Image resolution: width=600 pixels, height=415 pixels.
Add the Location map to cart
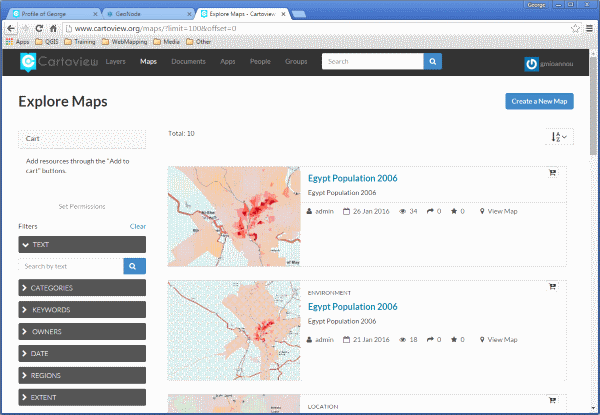[x=553, y=400]
